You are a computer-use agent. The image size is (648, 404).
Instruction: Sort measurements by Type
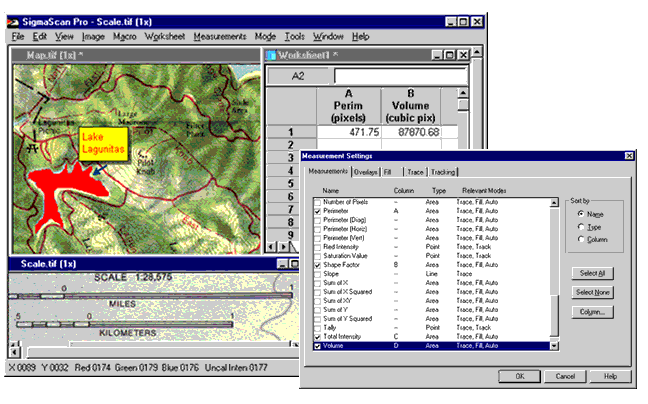click(x=581, y=227)
